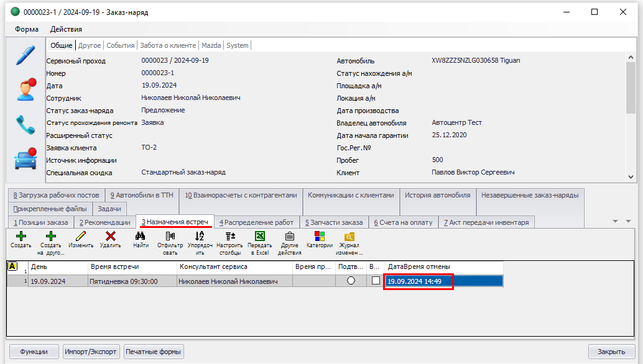Click the Упорядочить sort icon
The width and height of the screenshot is (643, 364).
pyautogui.click(x=200, y=237)
